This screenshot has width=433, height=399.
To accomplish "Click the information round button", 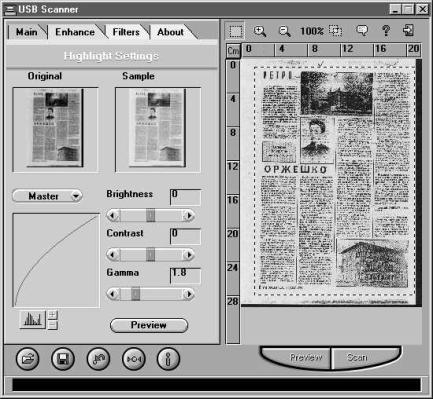I will 168,359.
